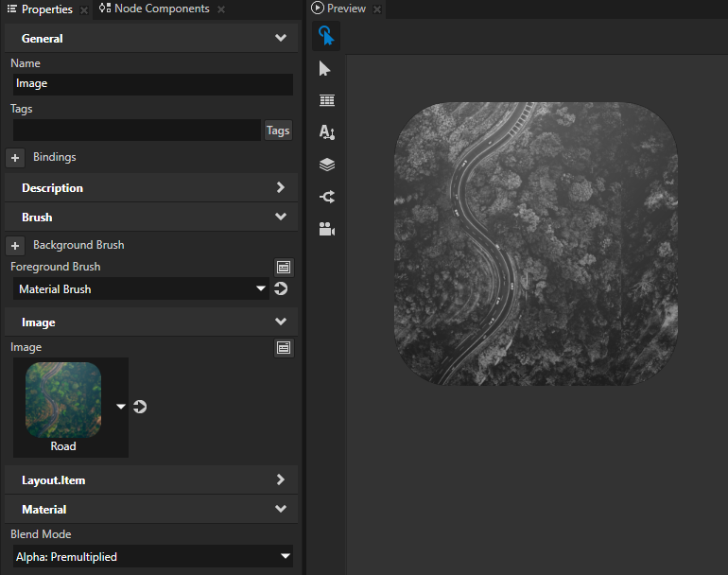
Task: Click the stacked layers icon
Action: (326, 165)
